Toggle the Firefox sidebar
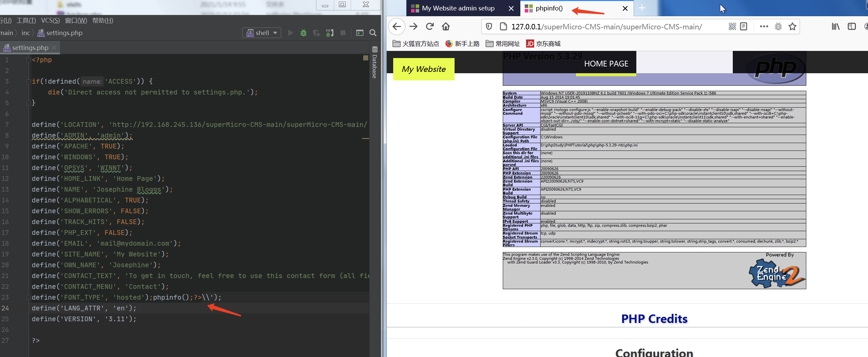Screen dimensions: 868x357 click(x=851, y=26)
